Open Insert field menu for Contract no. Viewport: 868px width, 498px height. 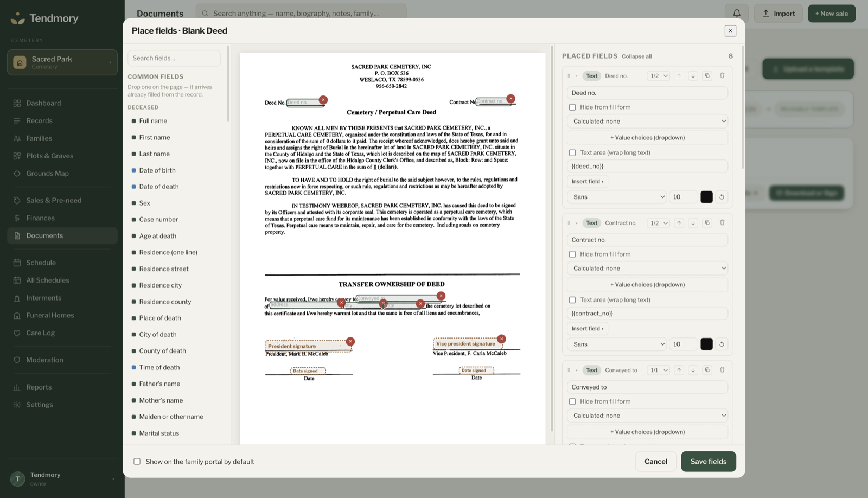pyautogui.click(x=588, y=329)
